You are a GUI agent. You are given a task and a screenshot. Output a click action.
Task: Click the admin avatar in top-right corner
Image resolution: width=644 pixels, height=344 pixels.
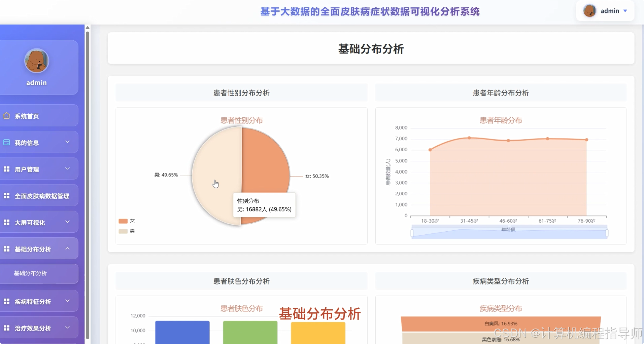pos(589,11)
